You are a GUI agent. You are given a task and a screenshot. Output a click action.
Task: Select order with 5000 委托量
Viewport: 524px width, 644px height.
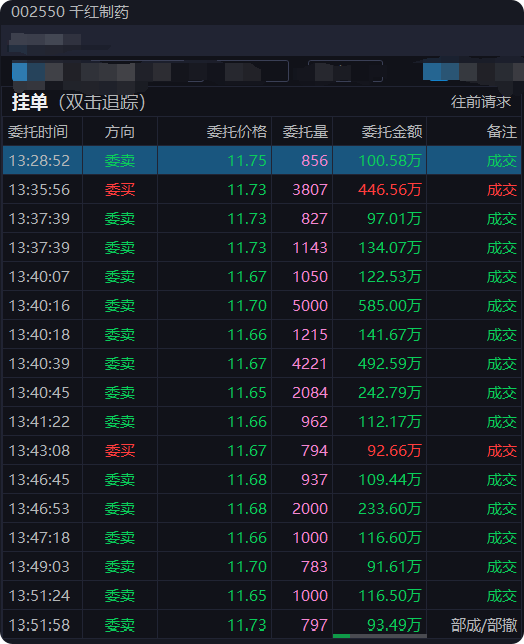click(x=262, y=306)
